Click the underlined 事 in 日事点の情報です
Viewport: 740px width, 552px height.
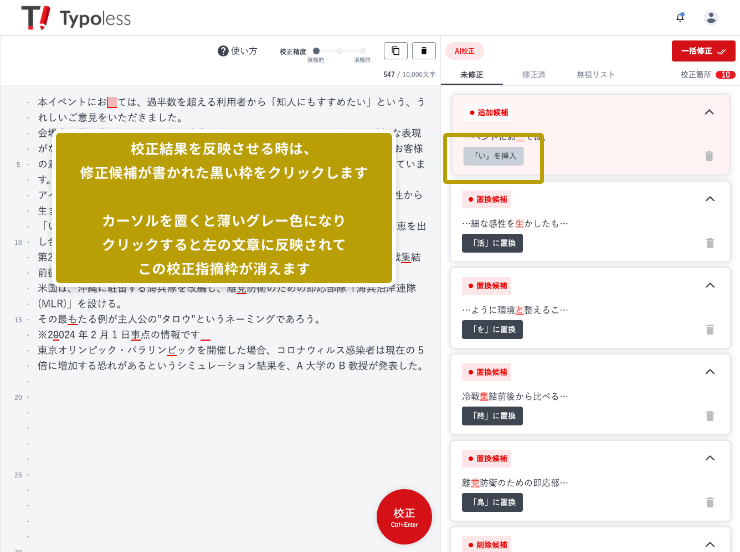pos(135,335)
